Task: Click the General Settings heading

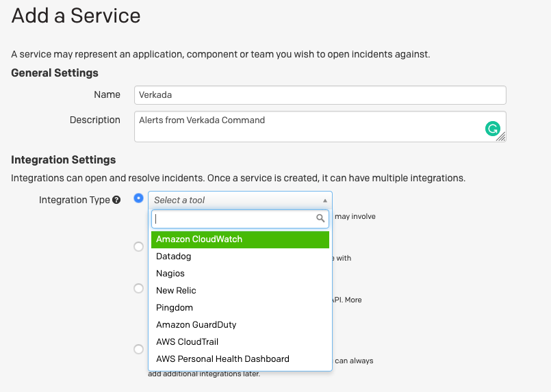Action: click(55, 73)
